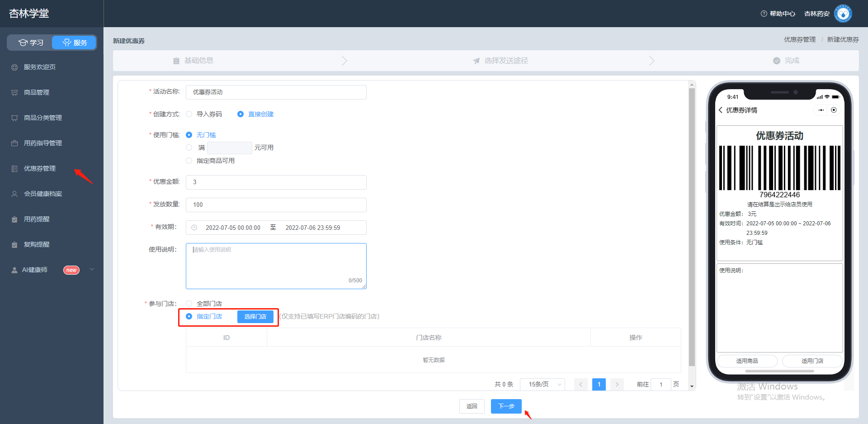Click the phone preview target circle icon
This screenshot has height=424, width=868.
click(834, 110)
